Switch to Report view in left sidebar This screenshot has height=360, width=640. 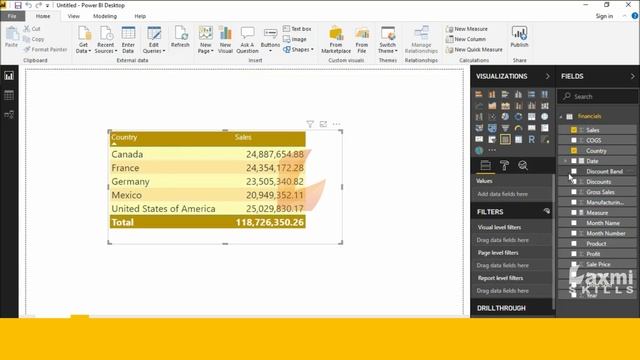[x=9, y=76]
